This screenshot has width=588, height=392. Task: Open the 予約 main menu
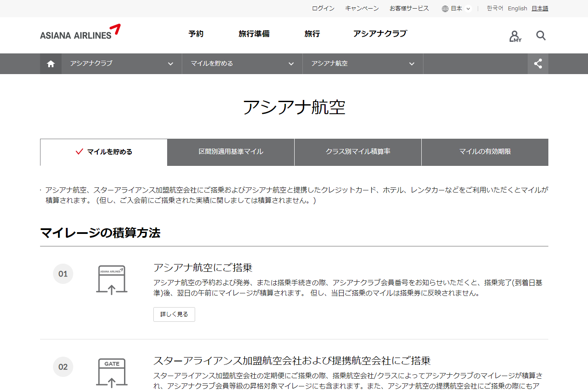pos(196,34)
